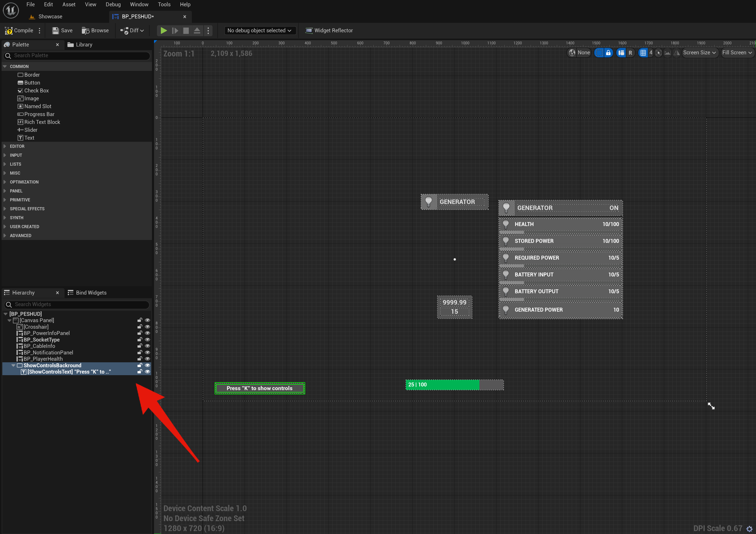The height and width of the screenshot is (534, 756).
Task: Select the Progress Bar palette widget
Action: (39, 114)
